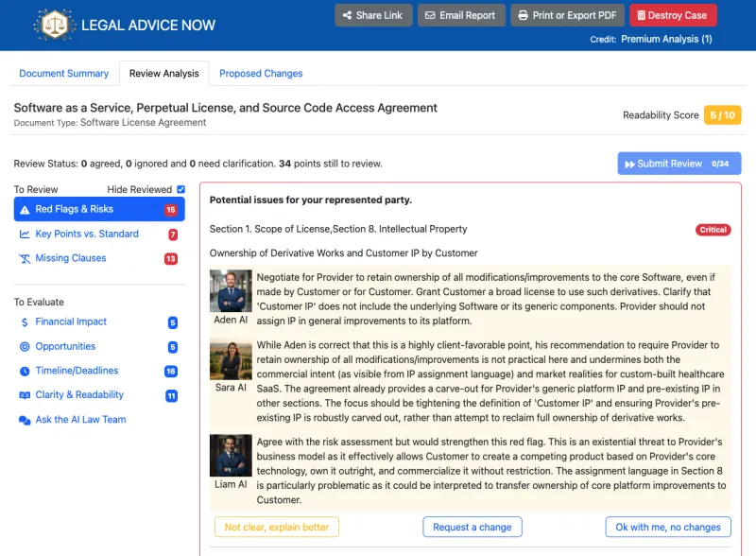The image size is (756, 556).
Task: Open the Proposed Changes tab
Action: click(261, 74)
